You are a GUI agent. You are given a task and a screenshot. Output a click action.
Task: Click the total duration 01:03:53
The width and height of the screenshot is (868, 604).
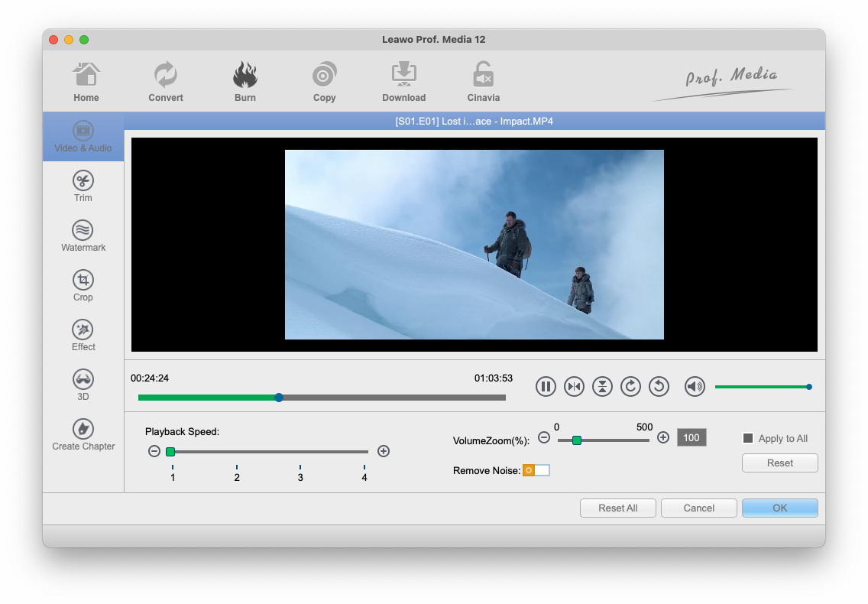pyautogui.click(x=494, y=378)
